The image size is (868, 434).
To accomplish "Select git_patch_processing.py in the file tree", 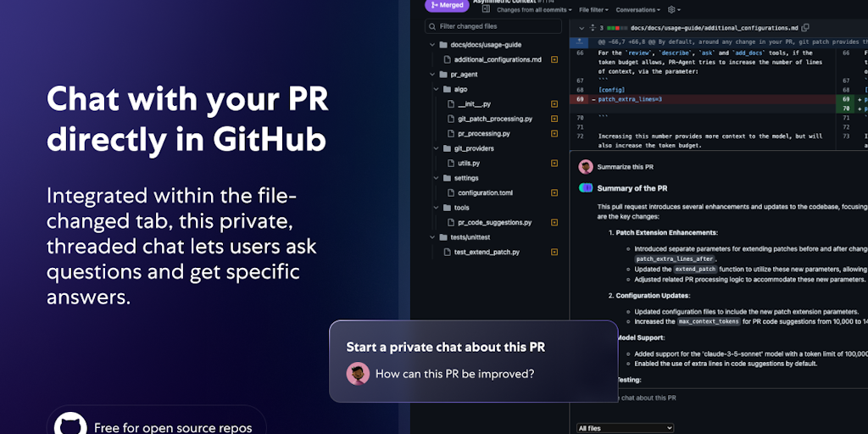I will (x=495, y=119).
